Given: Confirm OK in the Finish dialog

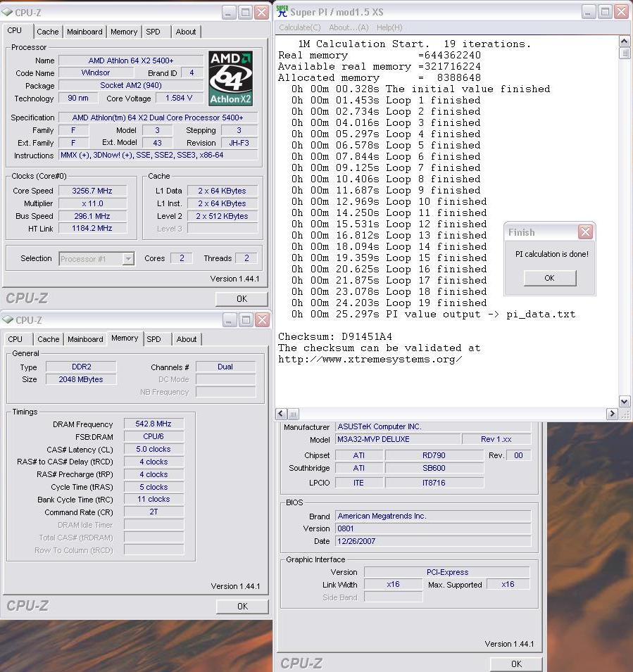Looking at the screenshot, I should coord(550,278).
